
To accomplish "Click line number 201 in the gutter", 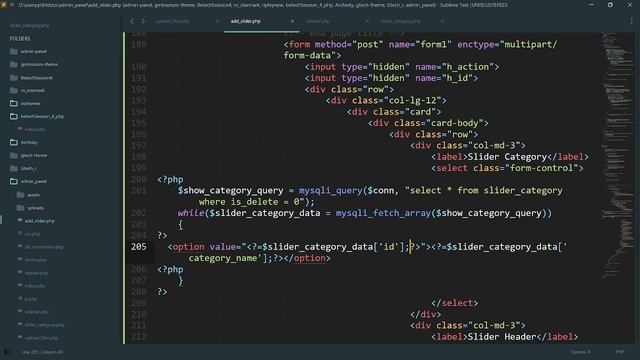I will click(139, 190).
